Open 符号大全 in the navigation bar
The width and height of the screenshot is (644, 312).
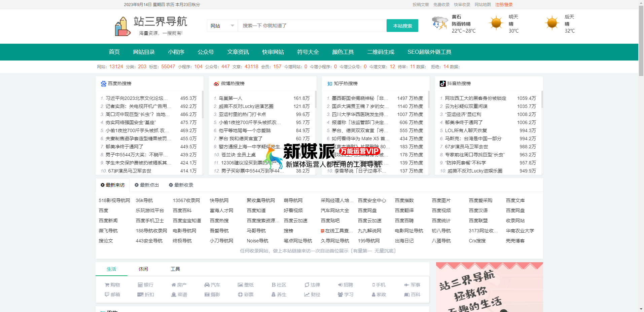click(x=308, y=52)
